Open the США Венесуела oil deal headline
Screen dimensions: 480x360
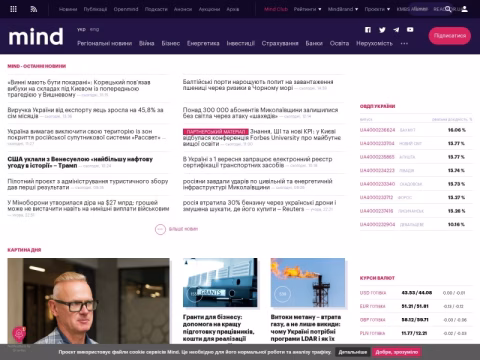[80, 162]
